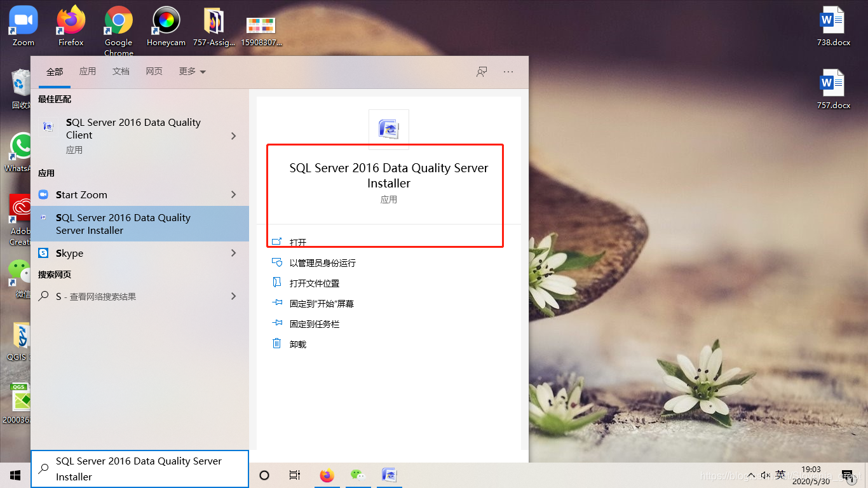Expand the Data Quality Client result arrow
Image resolution: width=868 pixels, height=488 pixels.
point(234,136)
